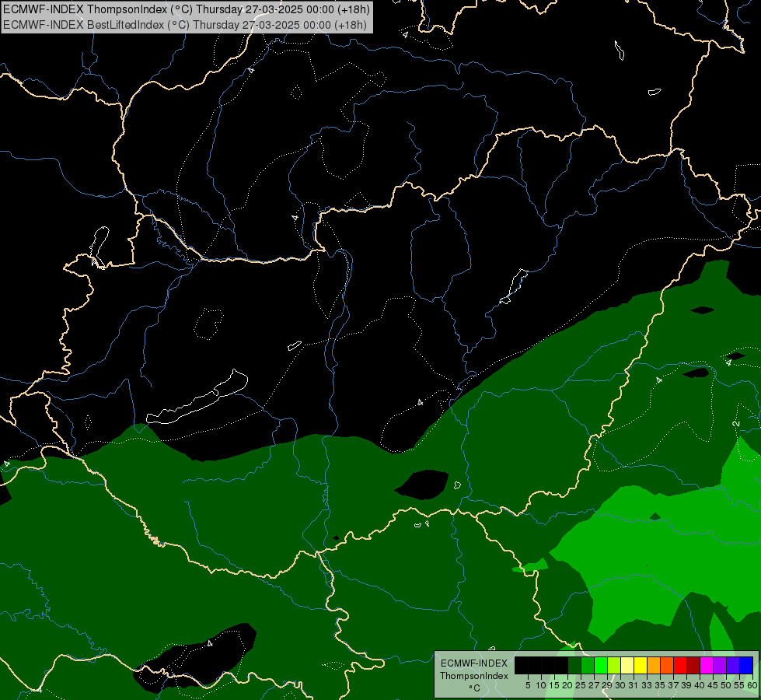Click the legend label 'ThompsonIndex'
Viewport: 761px width, 700px height.
474,676
